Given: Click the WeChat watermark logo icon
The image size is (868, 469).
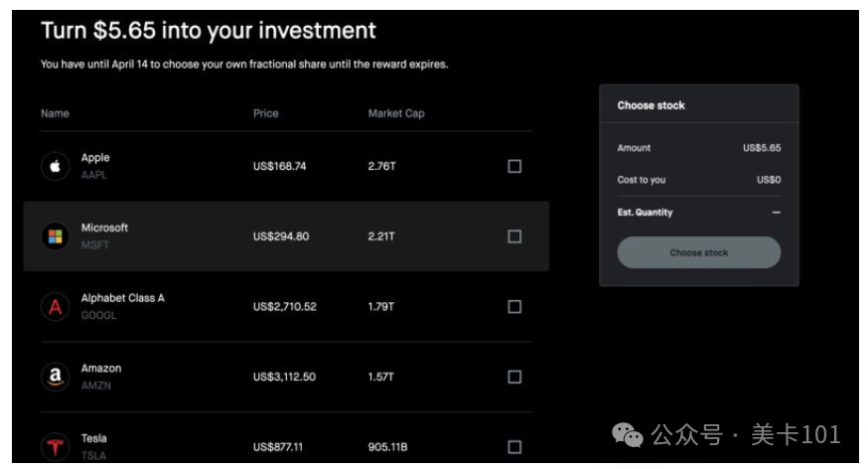Looking at the screenshot, I should point(628,434).
